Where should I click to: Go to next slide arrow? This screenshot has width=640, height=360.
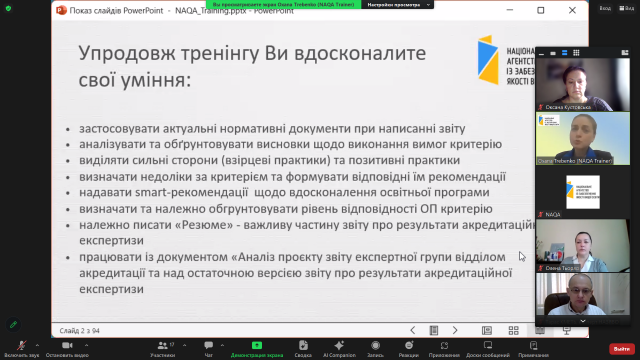pyautogui.click(x=455, y=330)
